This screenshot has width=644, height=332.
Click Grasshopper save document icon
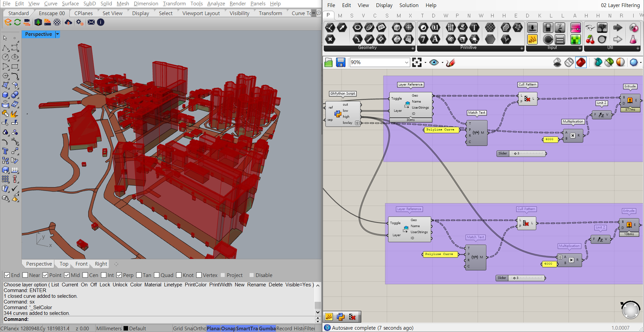point(340,62)
